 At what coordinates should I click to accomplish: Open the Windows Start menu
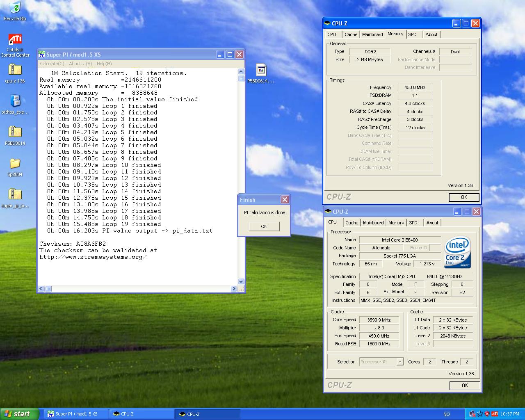pos(20,414)
